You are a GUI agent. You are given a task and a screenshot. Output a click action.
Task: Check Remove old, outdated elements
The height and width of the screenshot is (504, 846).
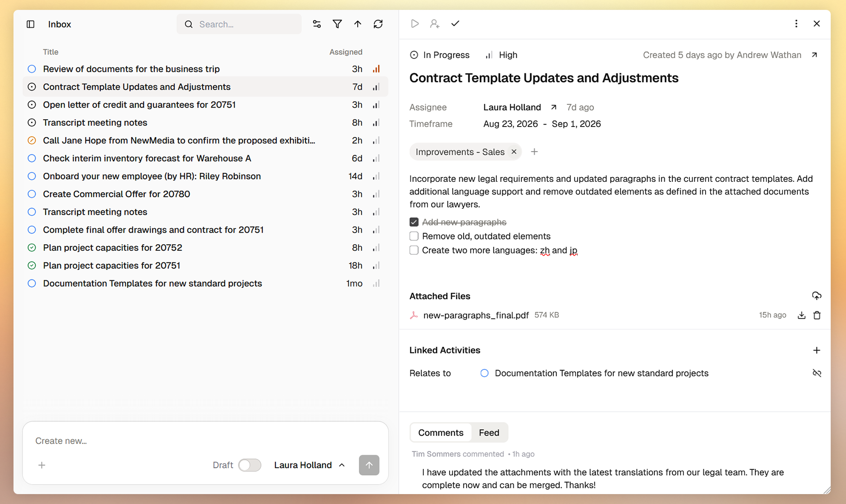tap(414, 236)
